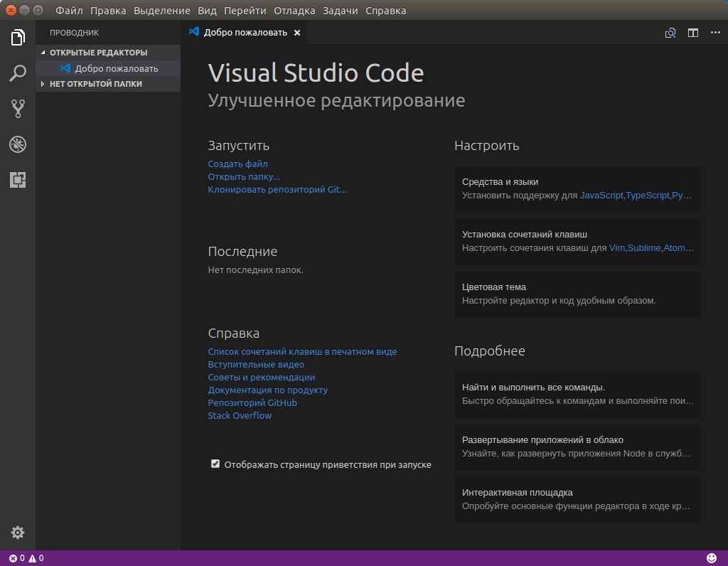Uncheck show welcome page on startup checkbox
This screenshot has height=566, width=728.
pos(215,464)
